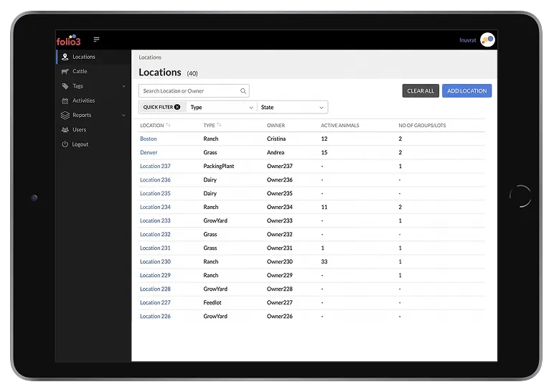The image size is (554, 392).
Task: Click the Logout power icon
Action: point(65,144)
